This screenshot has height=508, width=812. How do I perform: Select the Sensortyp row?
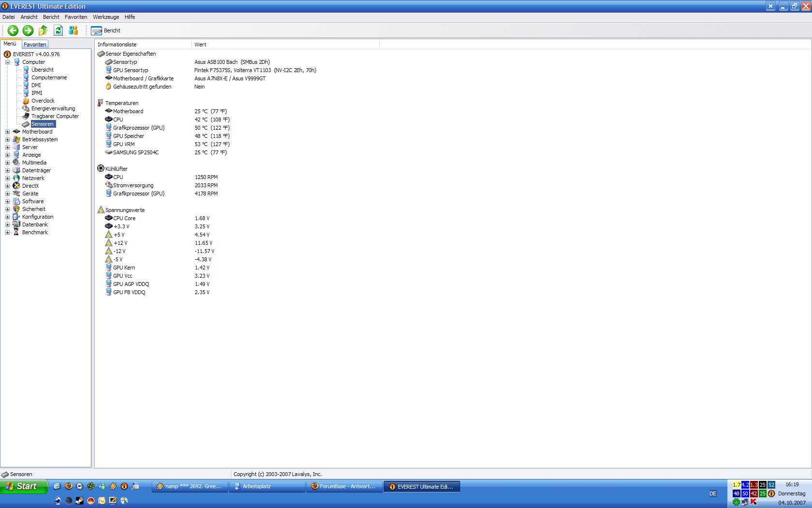(237, 62)
